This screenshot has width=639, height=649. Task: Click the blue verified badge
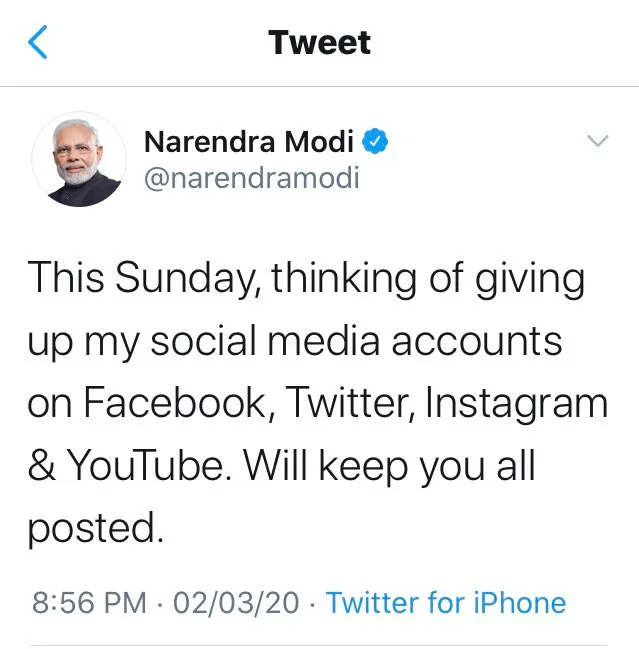pos(375,142)
